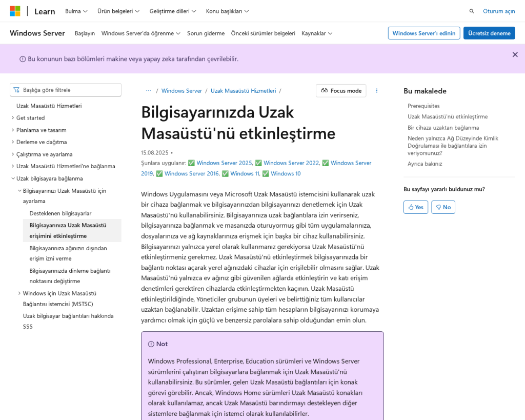Expand breadcrumb ellipsis
Screen dimensions: 525x420
148,91
